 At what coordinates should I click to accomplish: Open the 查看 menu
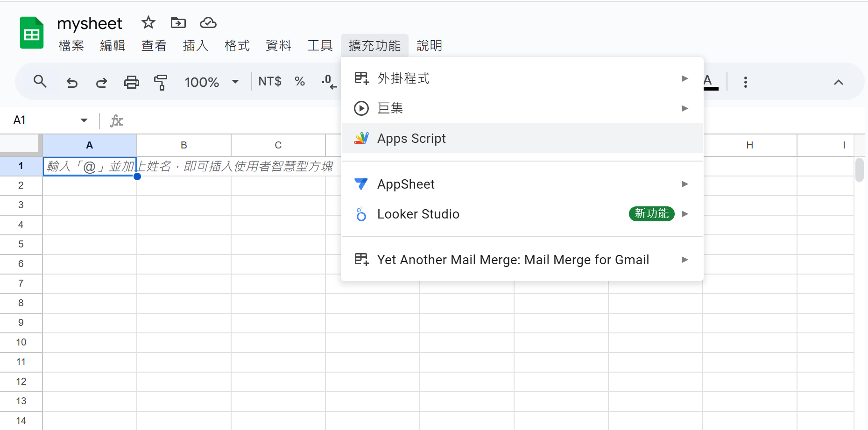coord(154,46)
